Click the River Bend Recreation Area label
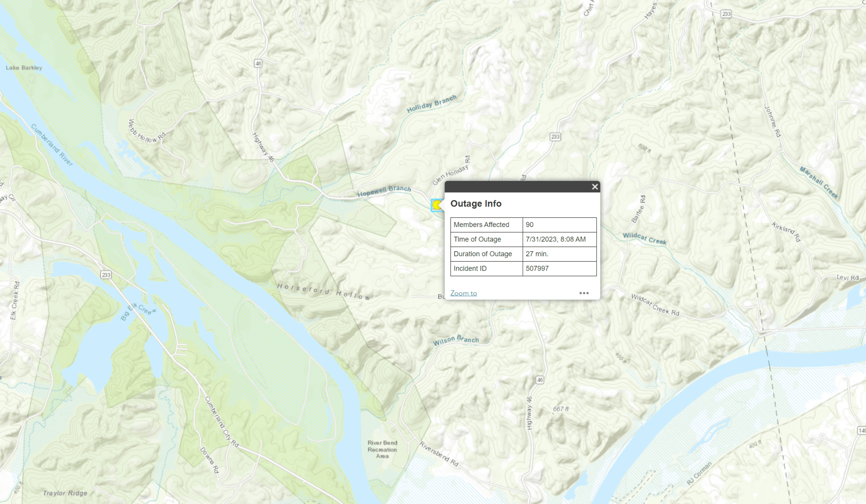Viewport: 866px width, 504px height. coord(382,449)
